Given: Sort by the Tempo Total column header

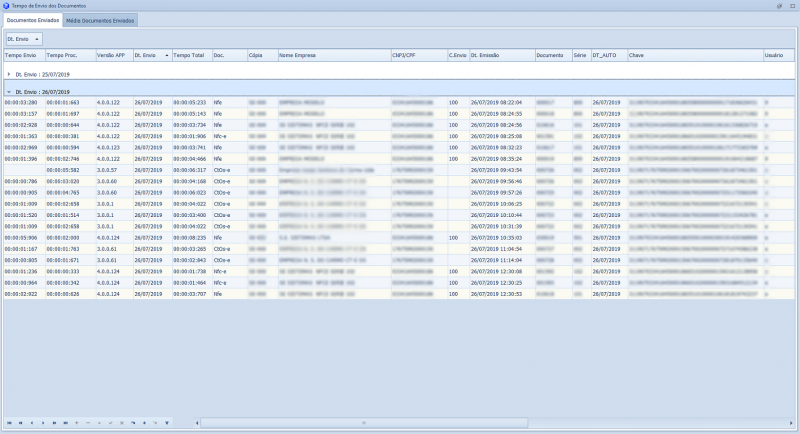Looking at the screenshot, I should pyautogui.click(x=188, y=56).
